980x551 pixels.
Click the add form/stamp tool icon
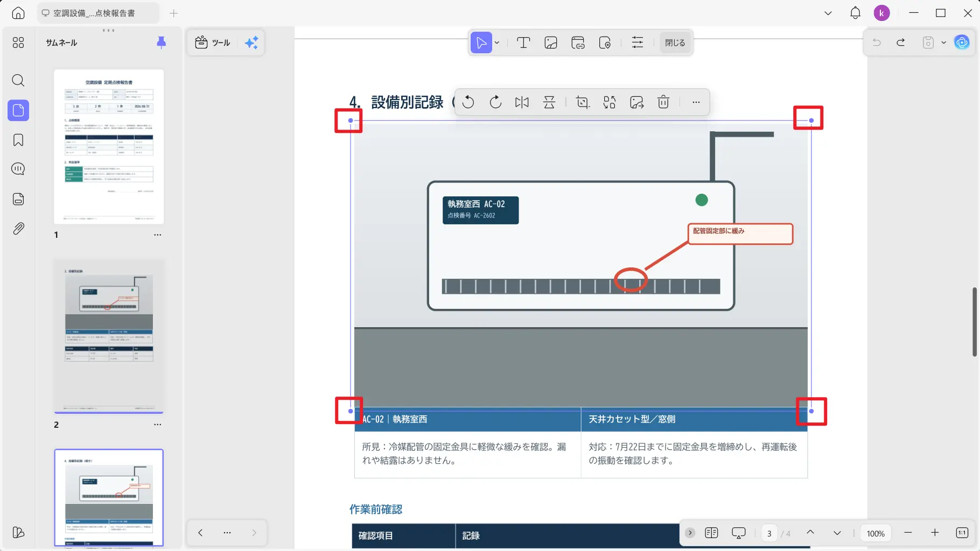(x=605, y=43)
